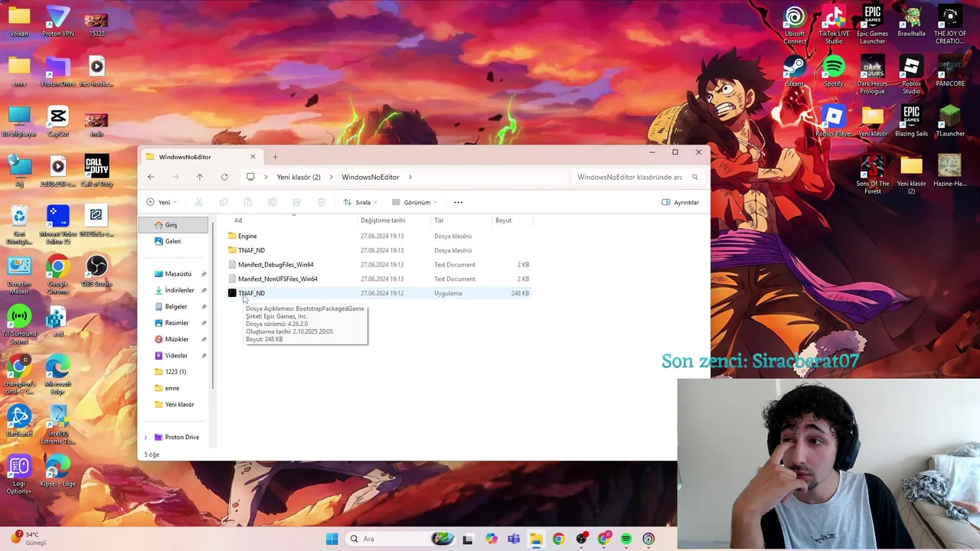The image size is (980, 551).
Task: Open the Görünüm view dropdown
Action: pyautogui.click(x=414, y=202)
